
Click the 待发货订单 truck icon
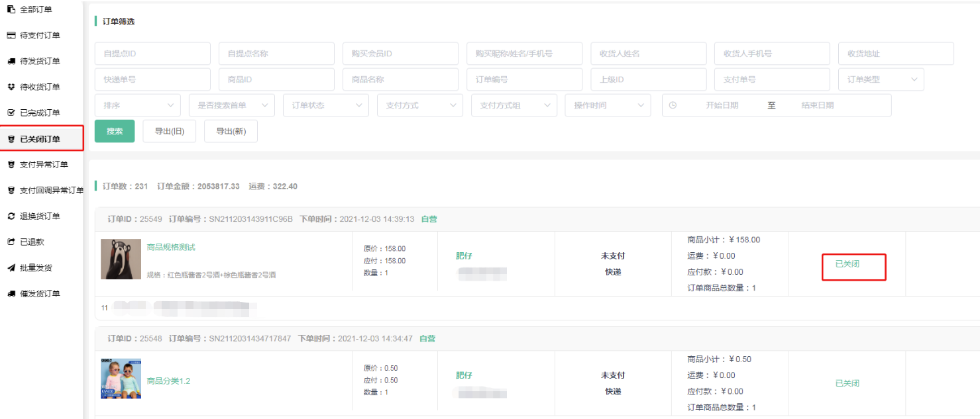[x=11, y=61]
